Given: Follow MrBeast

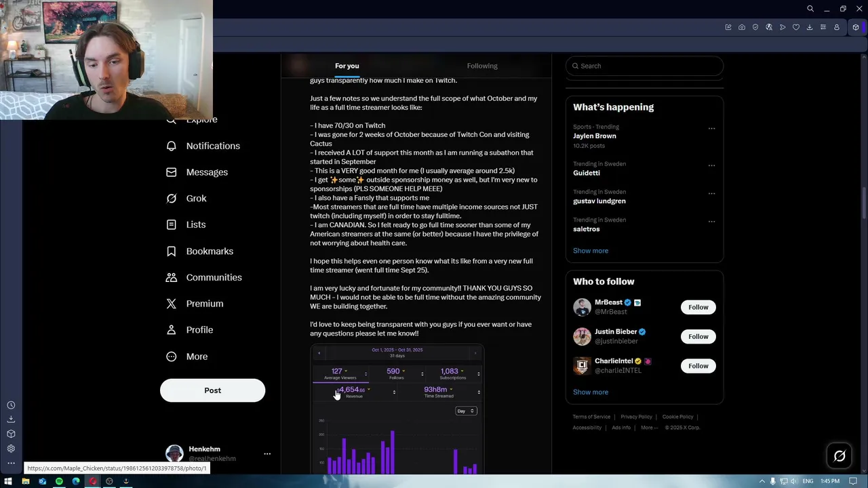Looking at the screenshot, I should click(x=698, y=307).
